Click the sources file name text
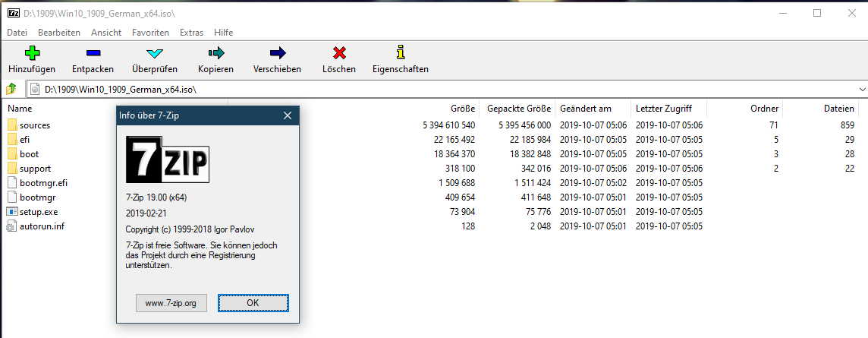Image resolution: width=868 pixels, height=338 pixels. coord(35,125)
